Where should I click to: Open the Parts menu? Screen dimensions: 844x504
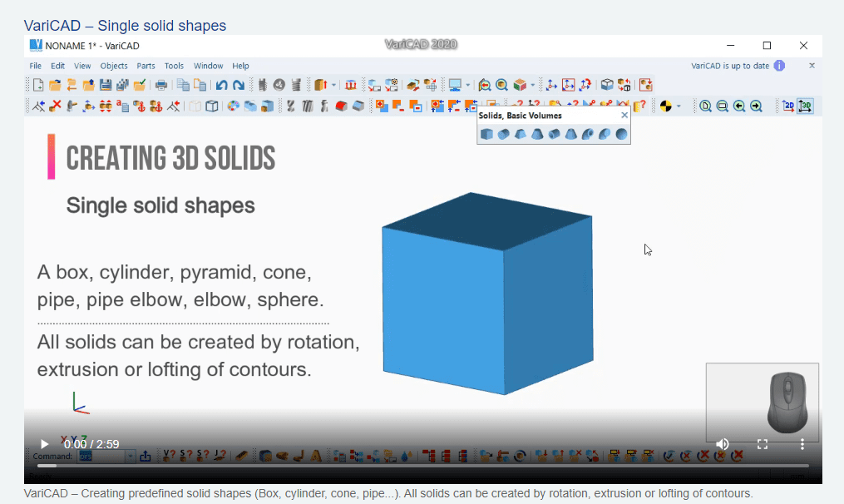click(x=146, y=66)
